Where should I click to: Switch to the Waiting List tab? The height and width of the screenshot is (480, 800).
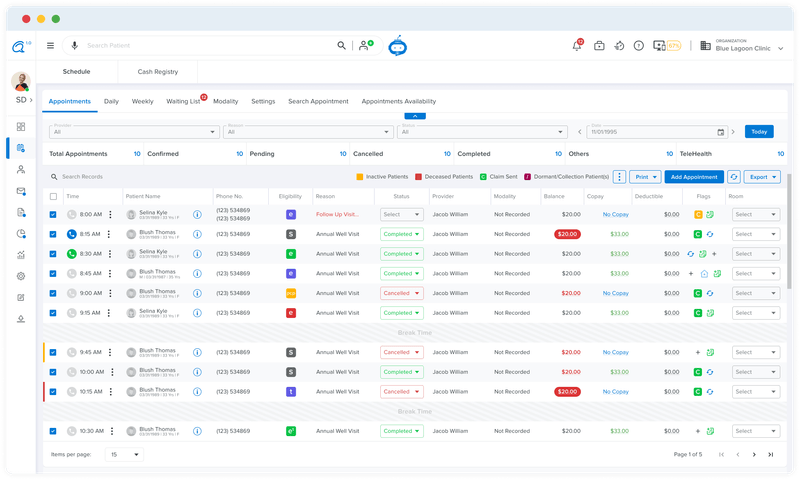[183, 101]
